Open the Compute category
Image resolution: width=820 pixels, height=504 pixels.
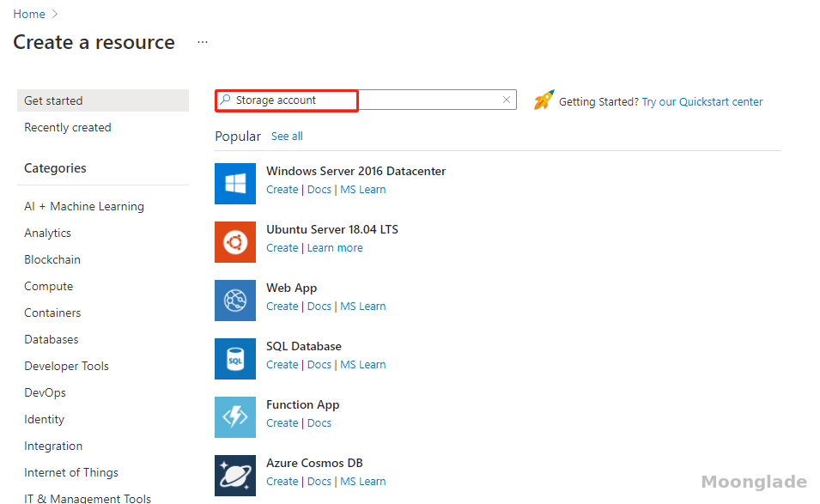(x=48, y=286)
